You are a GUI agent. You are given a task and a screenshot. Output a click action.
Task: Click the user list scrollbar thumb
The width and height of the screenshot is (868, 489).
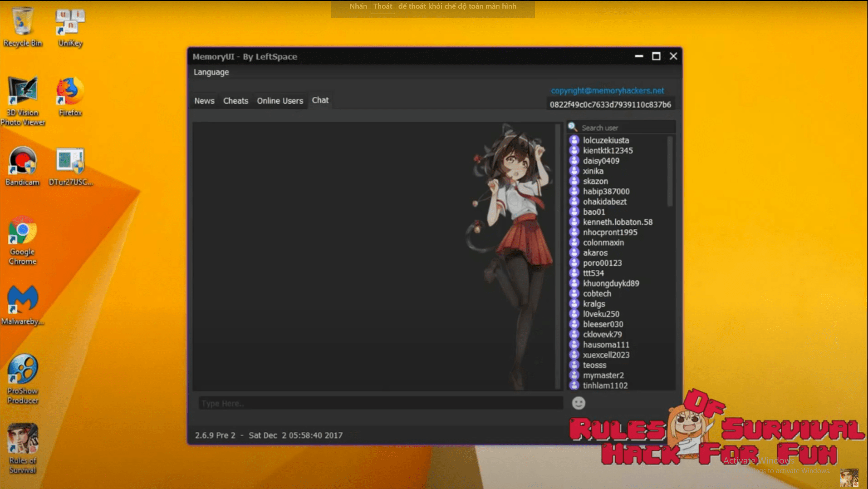[x=670, y=172]
